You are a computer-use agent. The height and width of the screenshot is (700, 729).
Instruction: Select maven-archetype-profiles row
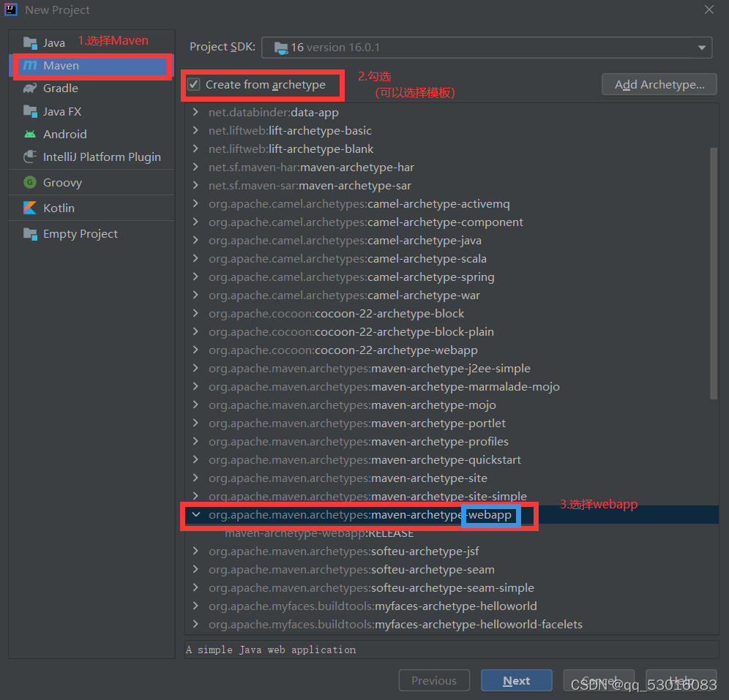(452, 441)
